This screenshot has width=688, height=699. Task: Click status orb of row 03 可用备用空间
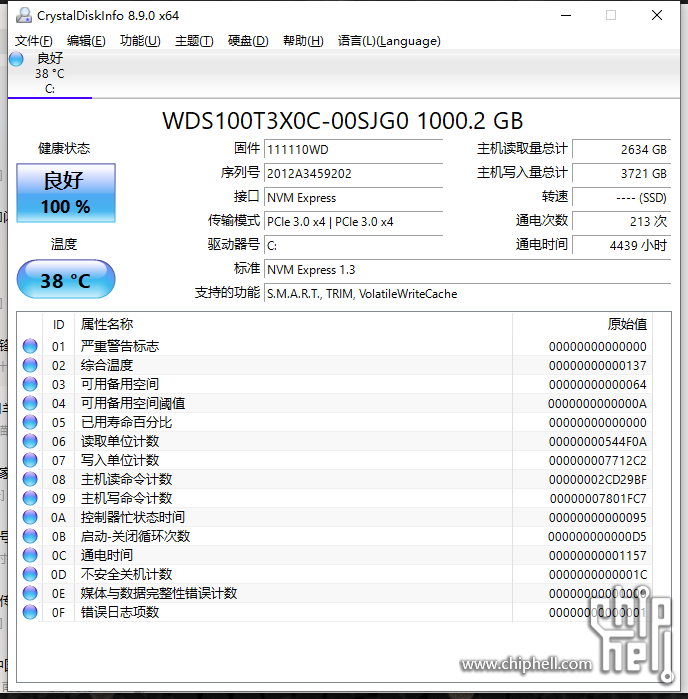[x=30, y=384]
